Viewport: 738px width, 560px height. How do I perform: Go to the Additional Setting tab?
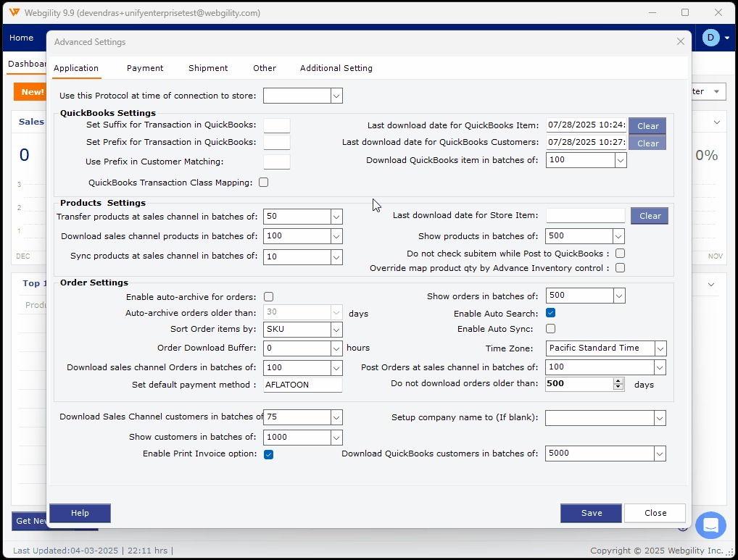pyautogui.click(x=336, y=68)
